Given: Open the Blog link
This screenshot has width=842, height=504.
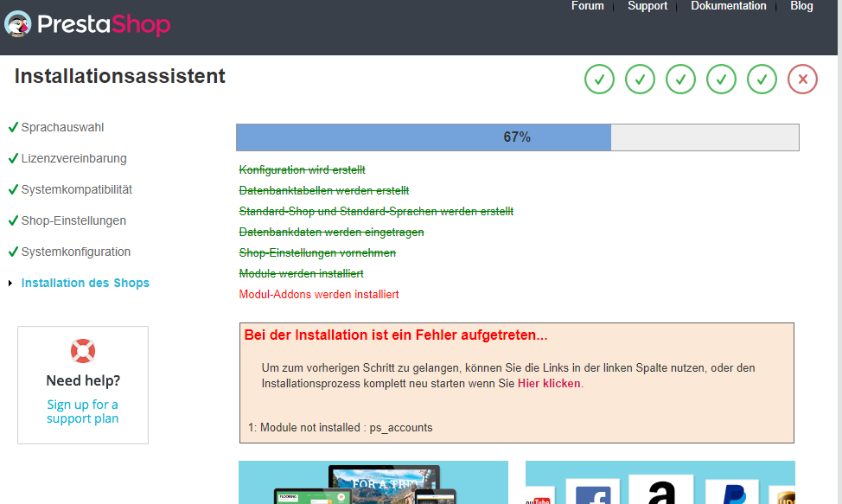Looking at the screenshot, I should click(x=801, y=6).
